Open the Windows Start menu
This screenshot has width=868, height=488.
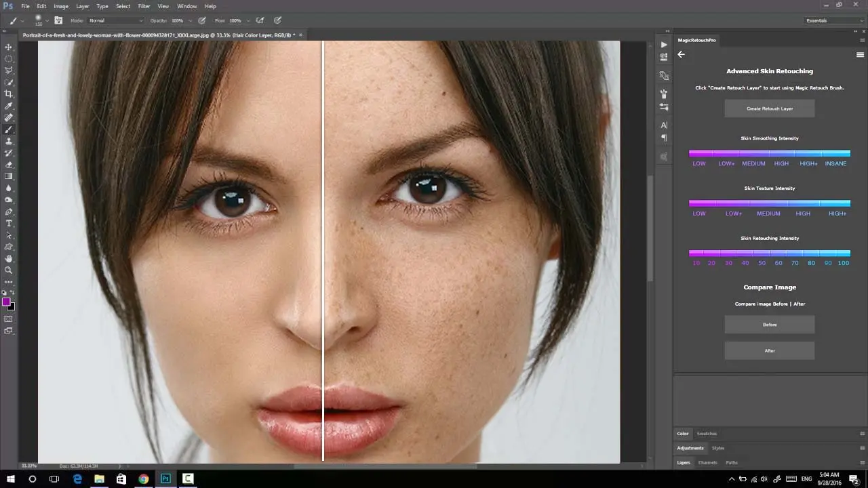point(11,479)
